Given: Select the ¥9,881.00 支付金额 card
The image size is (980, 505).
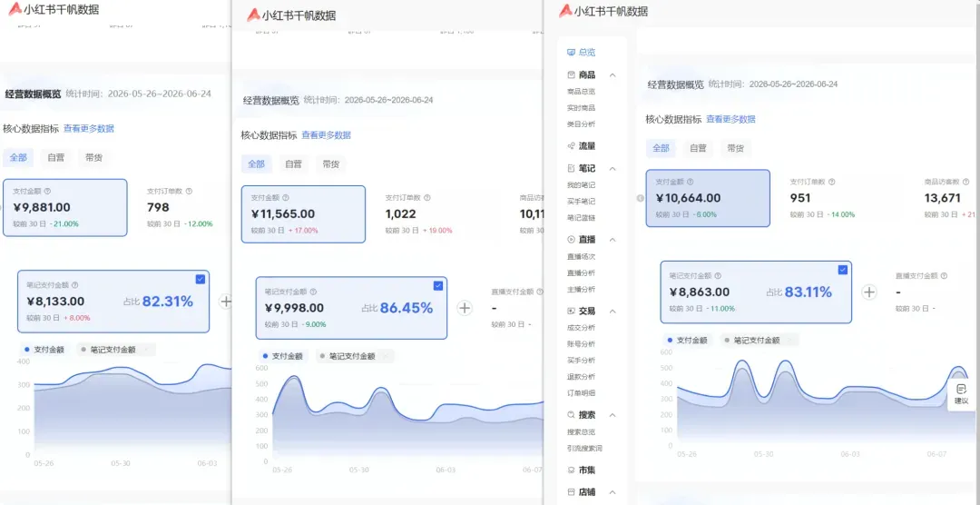Looking at the screenshot, I should click(x=65, y=208).
